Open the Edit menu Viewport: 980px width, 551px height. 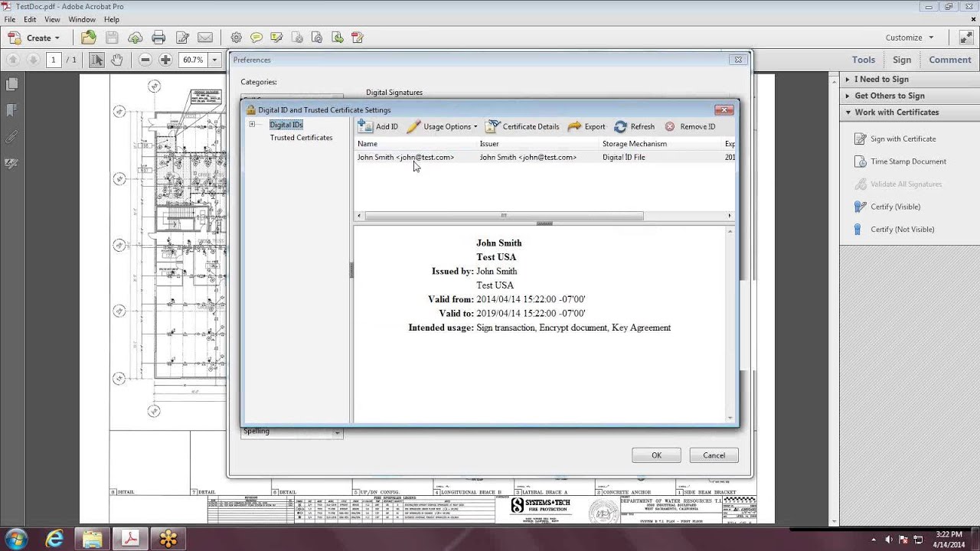pyautogui.click(x=30, y=19)
